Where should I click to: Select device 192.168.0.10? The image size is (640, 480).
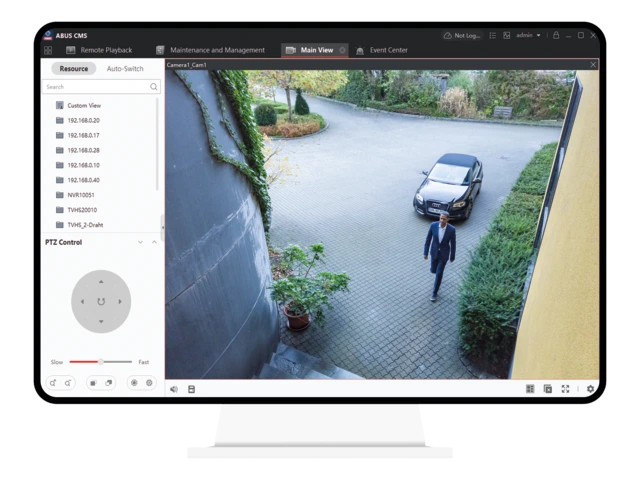pos(83,165)
